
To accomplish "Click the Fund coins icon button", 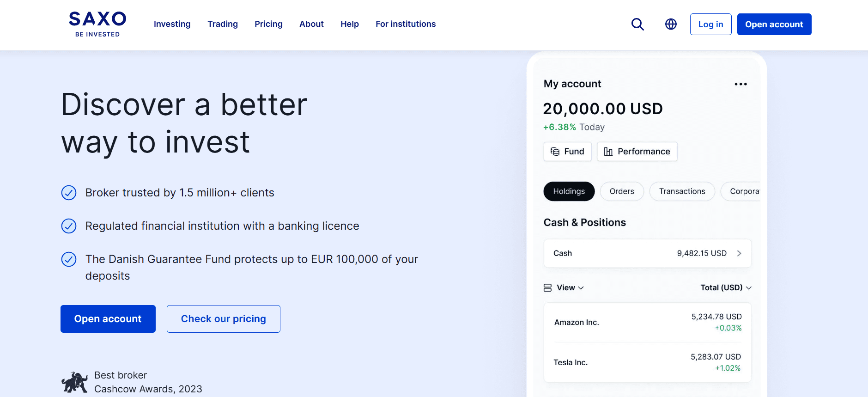I will (567, 152).
